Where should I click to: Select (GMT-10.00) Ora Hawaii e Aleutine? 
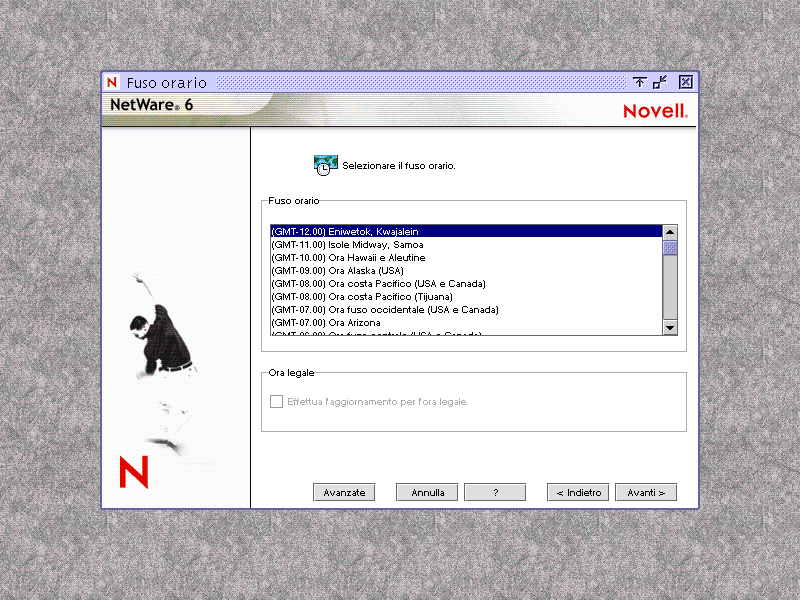click(x=466, y=258)
